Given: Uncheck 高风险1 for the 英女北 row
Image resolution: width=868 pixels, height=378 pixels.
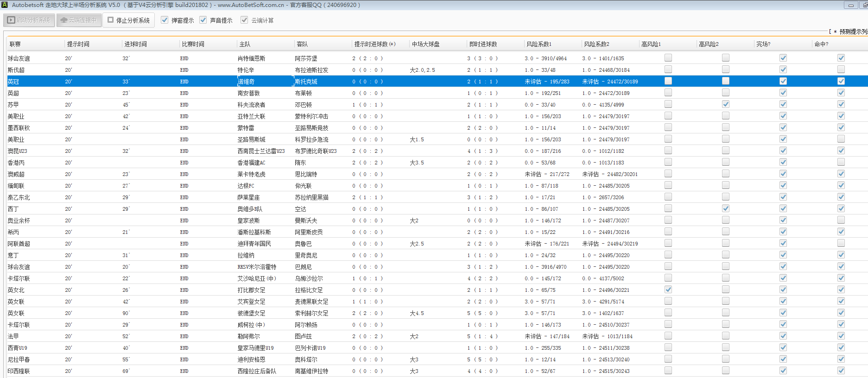Looking at the screenshot, I should pyautogui.click(x=668, y=290).
